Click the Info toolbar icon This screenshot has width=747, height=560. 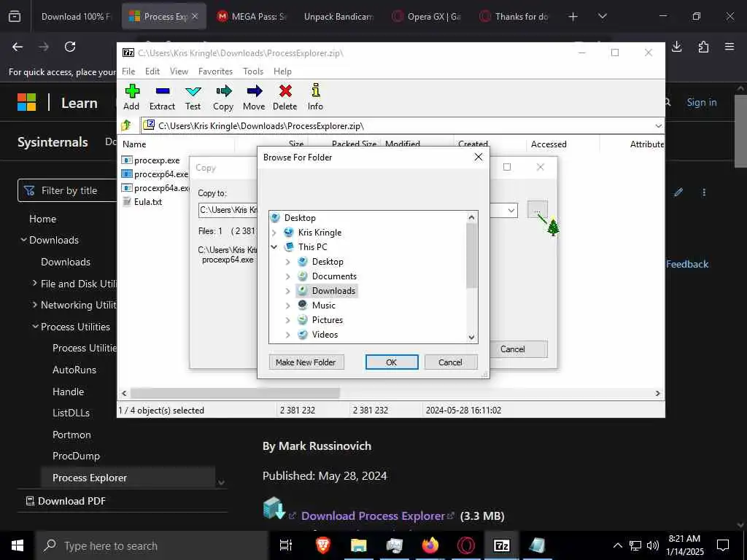[x=315, y=97]
